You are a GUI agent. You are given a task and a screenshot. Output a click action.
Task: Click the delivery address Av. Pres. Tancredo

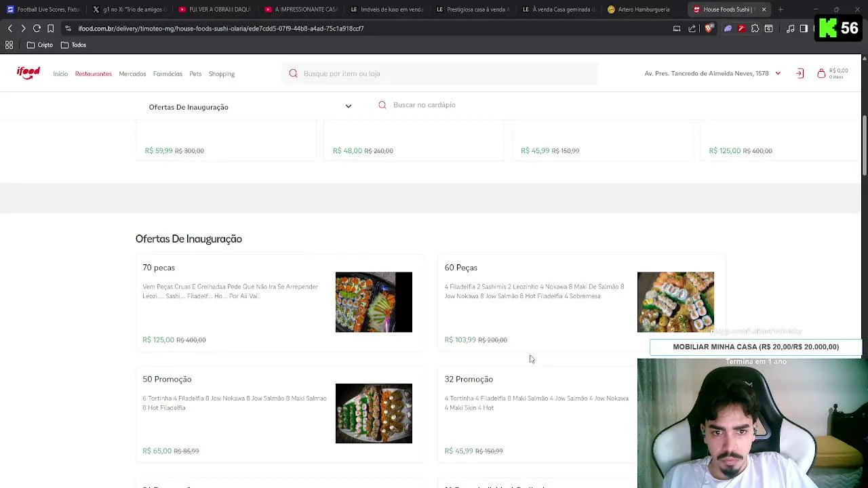point(707,73)
